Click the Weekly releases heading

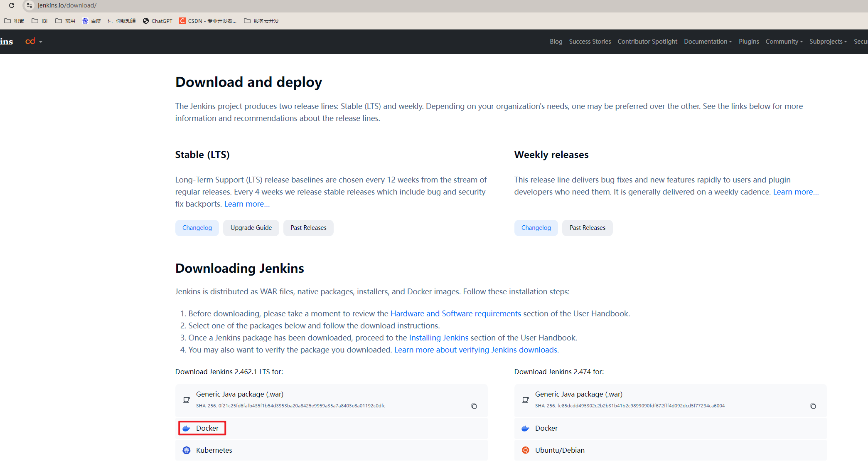pyautogui.click(x=551, y=155)
